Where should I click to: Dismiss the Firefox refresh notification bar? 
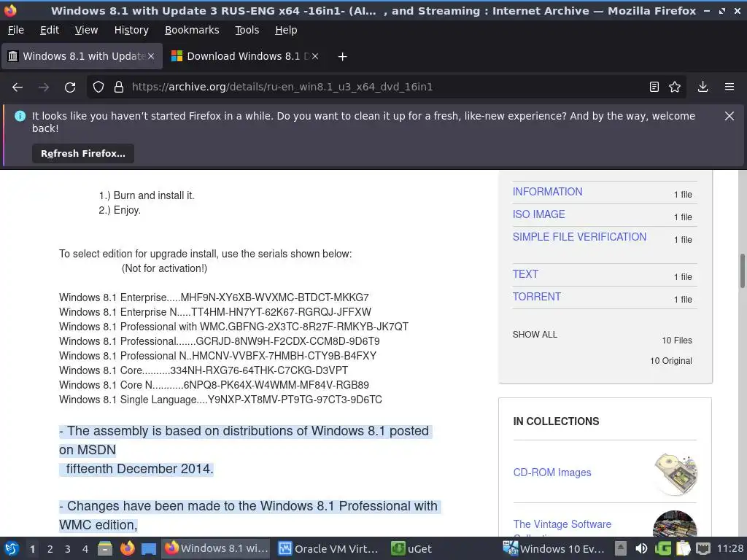[729, 116]
